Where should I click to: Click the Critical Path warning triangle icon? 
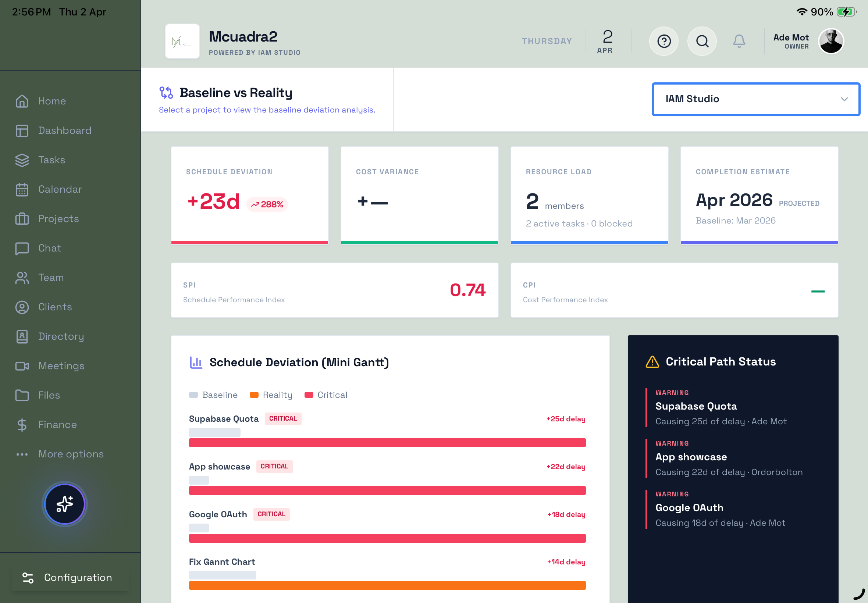652,361
